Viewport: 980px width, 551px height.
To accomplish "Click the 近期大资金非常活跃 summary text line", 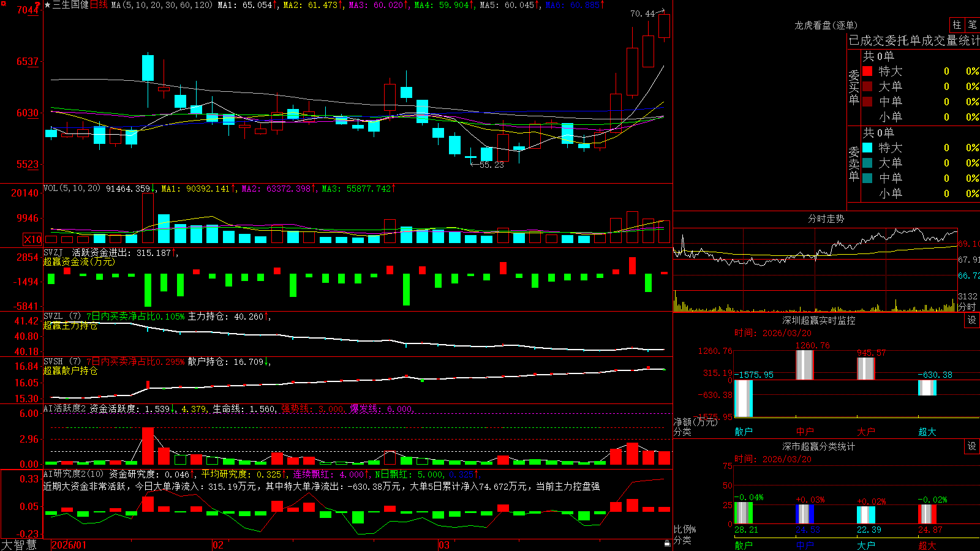I will pos(322,486).
